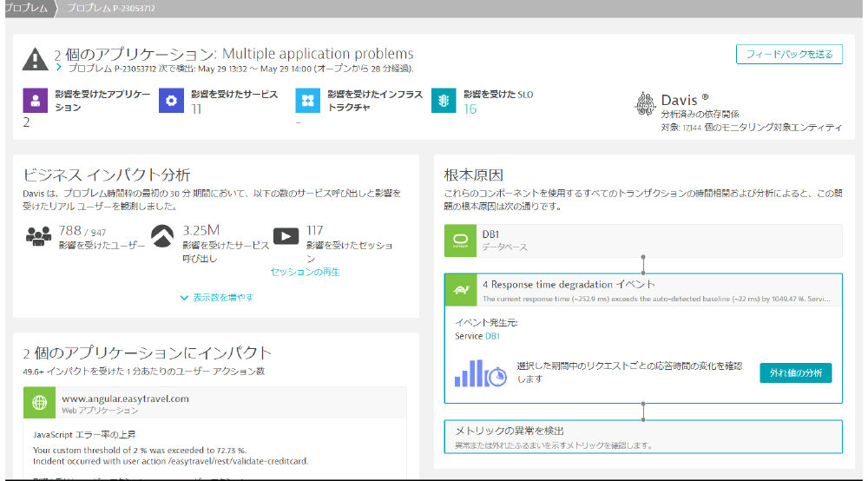Viewport: 868px width, 481px height.
Task: Open the DB1 データベース root cause card
Action: (643, 240)
